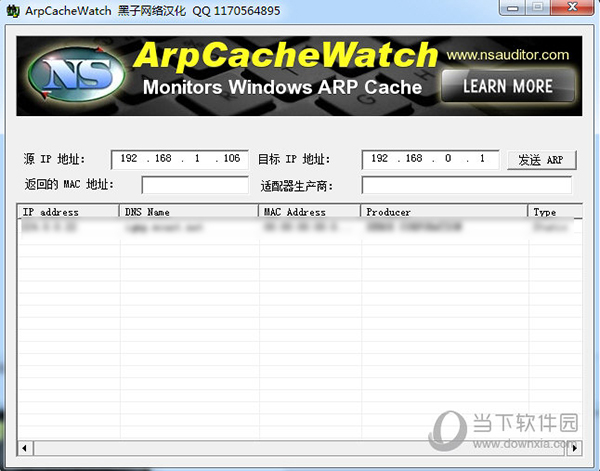Close the ArpCacheWatch window

pos(572,7)
